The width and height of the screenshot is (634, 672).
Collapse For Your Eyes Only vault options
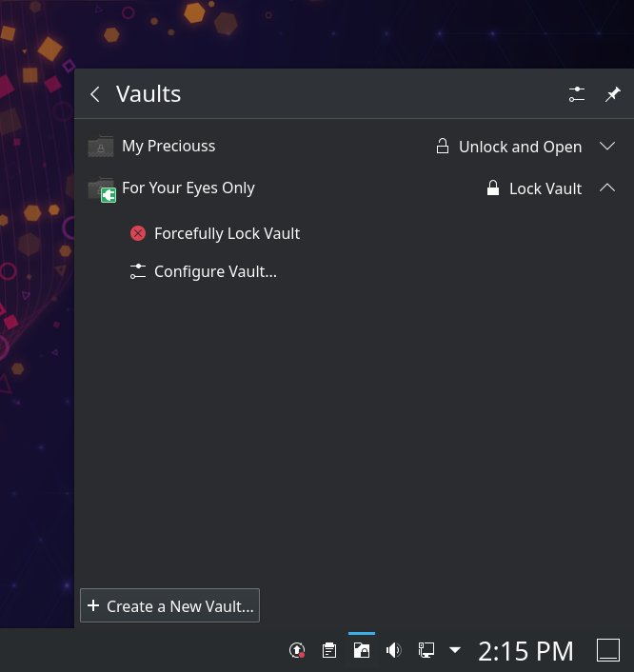pos(607,188)
